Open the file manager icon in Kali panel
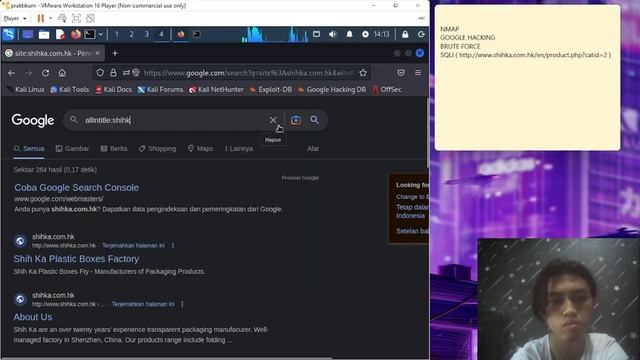This screenshot has width=640, height=360. 44,35
